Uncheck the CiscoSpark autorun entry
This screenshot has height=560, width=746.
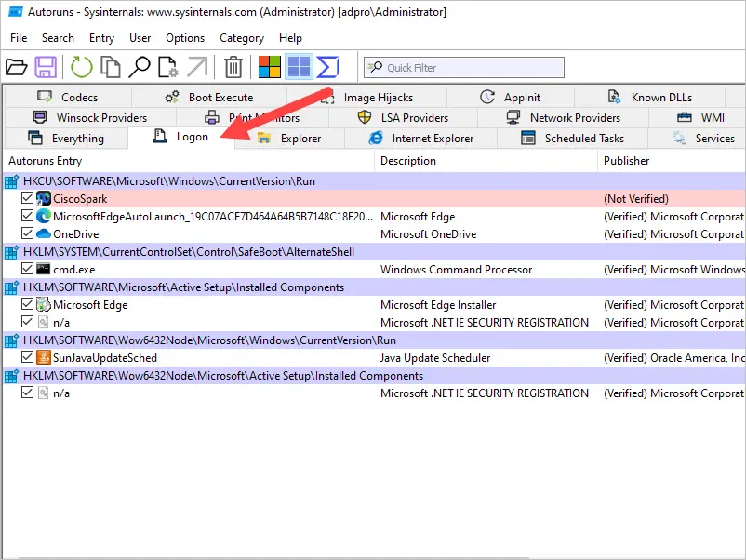point(28,198)
